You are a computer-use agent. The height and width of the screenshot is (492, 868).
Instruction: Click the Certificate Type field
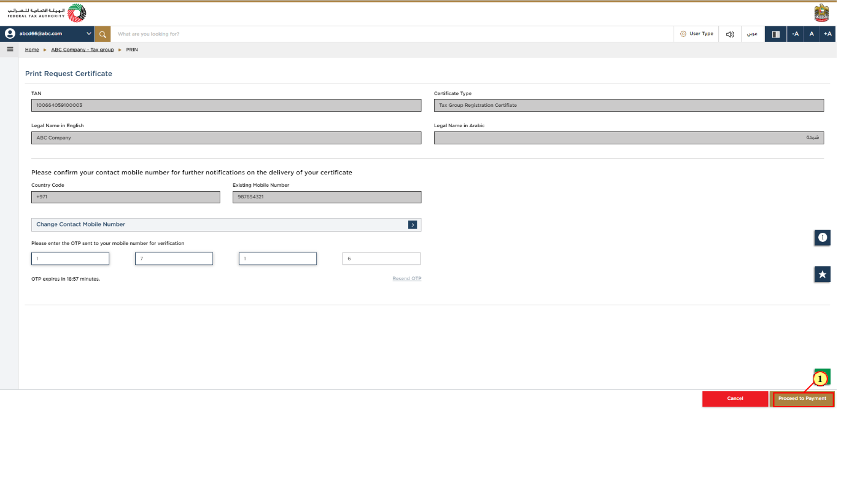point(629,105)
